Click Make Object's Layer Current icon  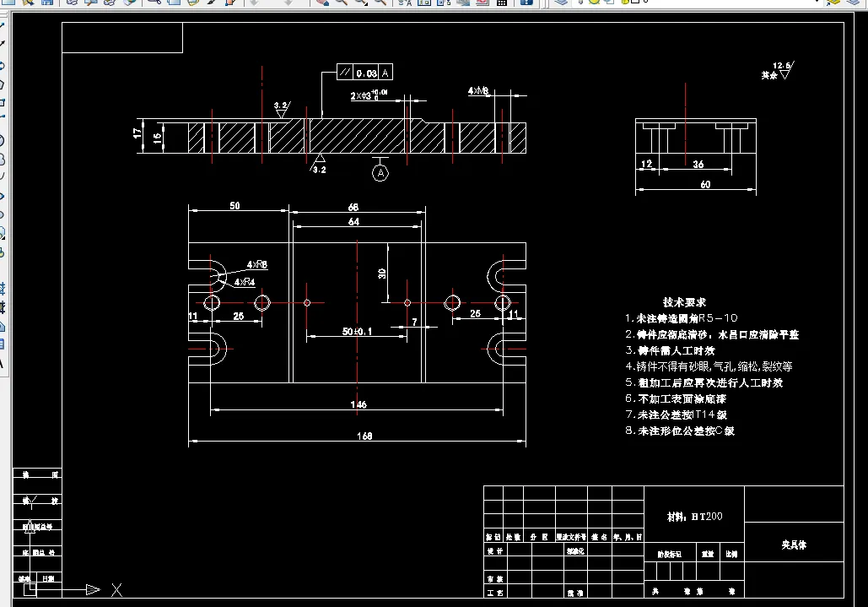[833, 3]
